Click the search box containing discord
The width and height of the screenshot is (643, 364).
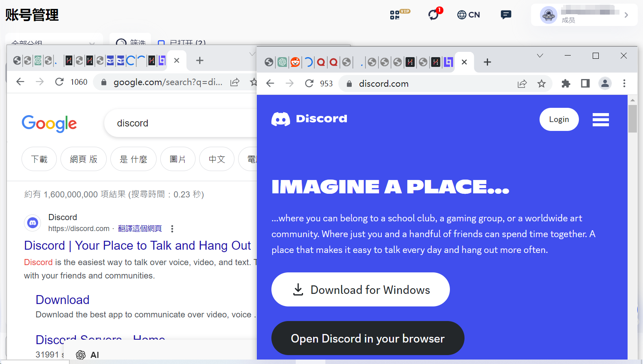(x=181, y=123)
